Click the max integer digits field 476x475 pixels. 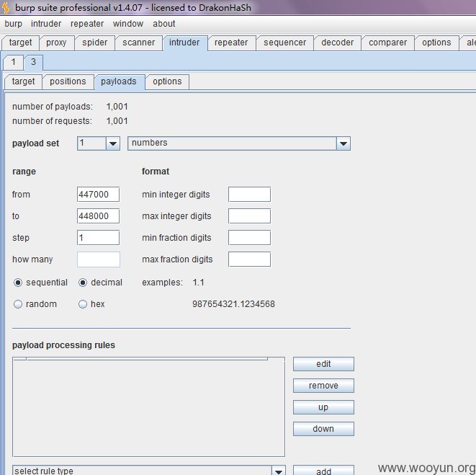(250, 216)
